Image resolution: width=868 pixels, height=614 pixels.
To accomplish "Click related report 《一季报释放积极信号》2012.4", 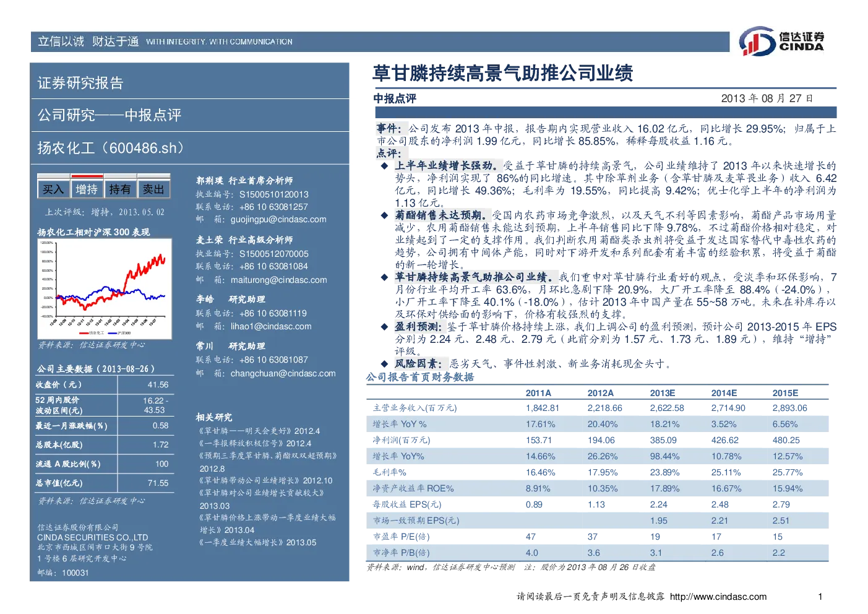I will click(x=254, y=443).
